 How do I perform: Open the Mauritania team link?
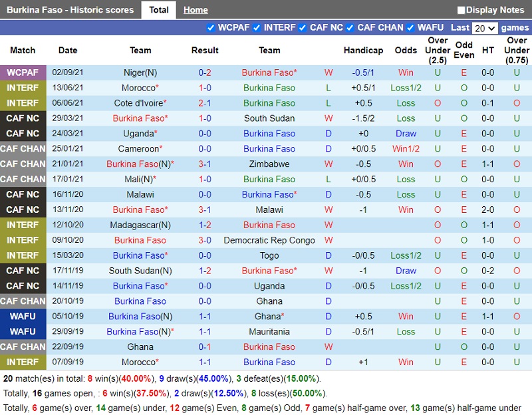click(x=269, y=332)
